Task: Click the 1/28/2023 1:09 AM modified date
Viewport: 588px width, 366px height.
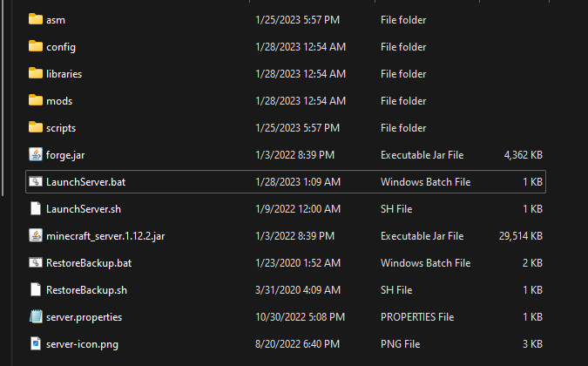Action: 298,182
